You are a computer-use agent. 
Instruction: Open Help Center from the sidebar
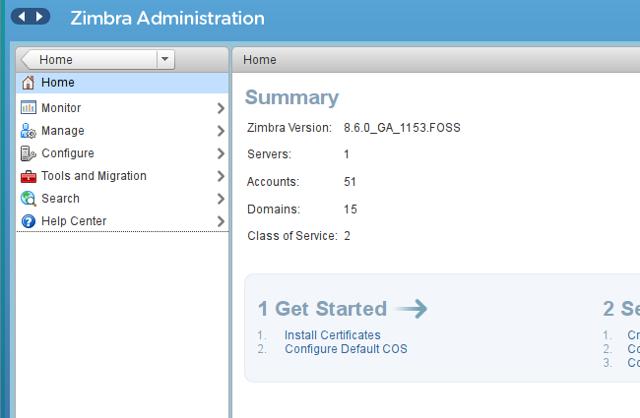[x=73, y=221]
